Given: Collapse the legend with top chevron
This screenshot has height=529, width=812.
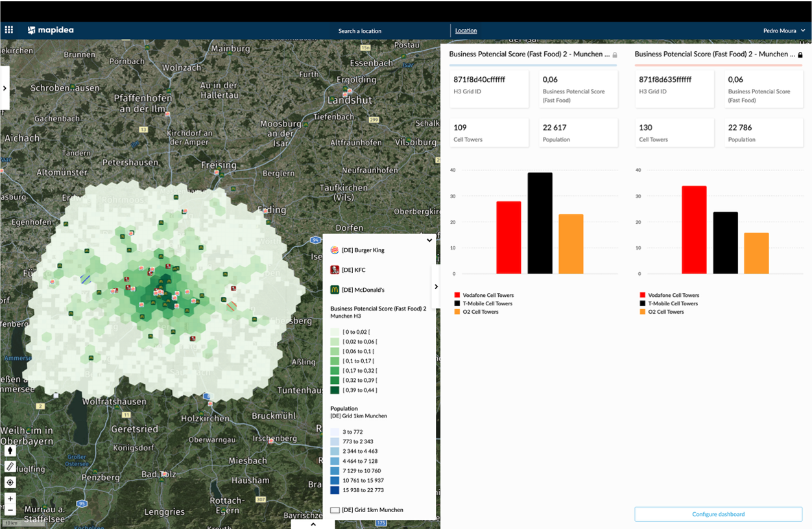Looking at the screenshot, I should [x=429, y=241].
